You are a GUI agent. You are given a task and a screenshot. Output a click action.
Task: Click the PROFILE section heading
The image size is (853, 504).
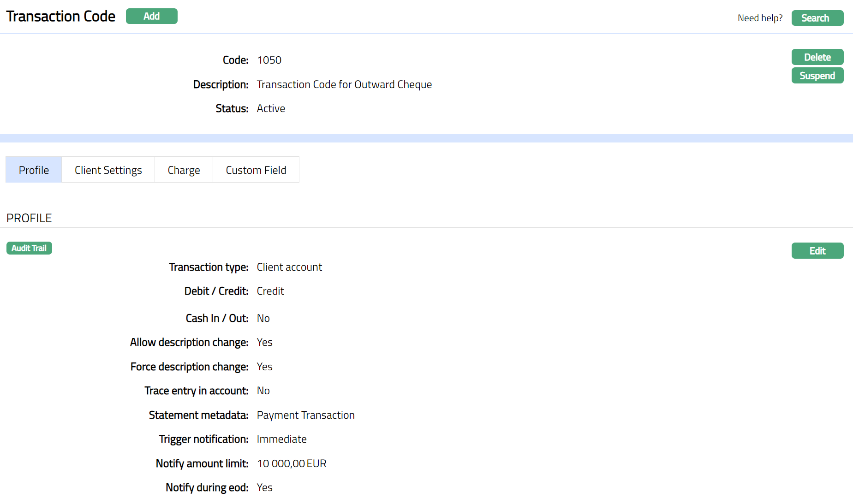click(29, 218)
